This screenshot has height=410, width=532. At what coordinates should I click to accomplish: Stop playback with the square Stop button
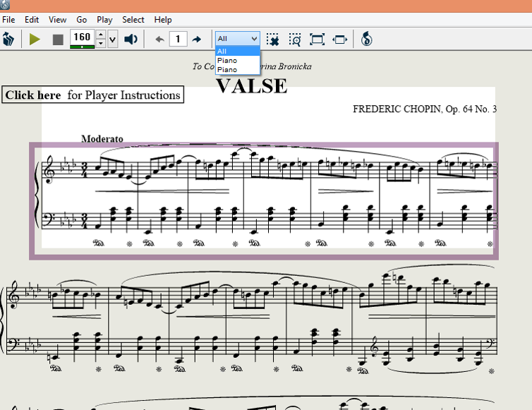(x=58, y=39)
